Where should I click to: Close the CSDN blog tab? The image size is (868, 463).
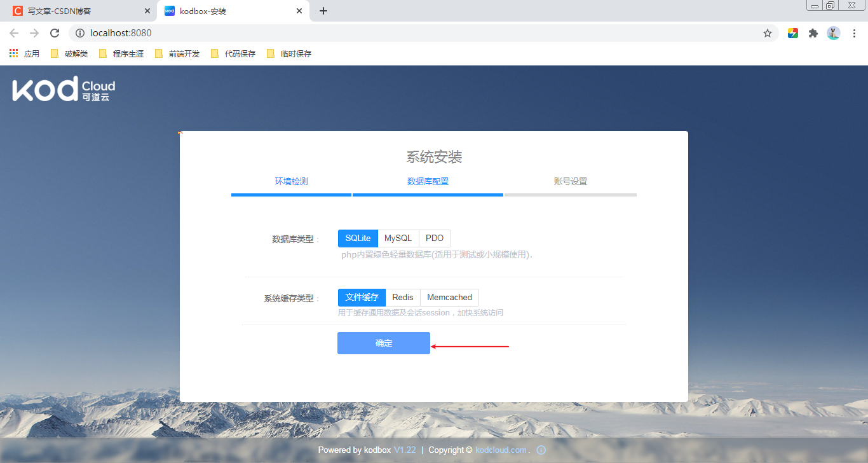click(147, 11)
